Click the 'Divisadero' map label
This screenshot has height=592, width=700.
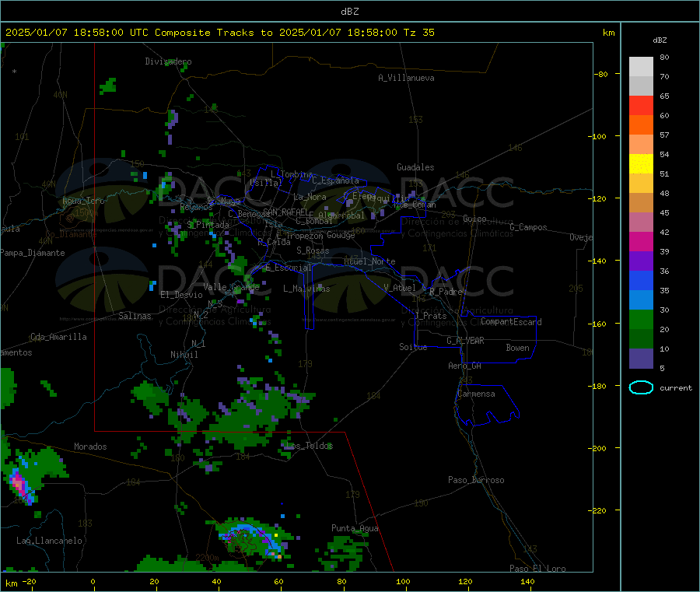[x=168, y=61]
